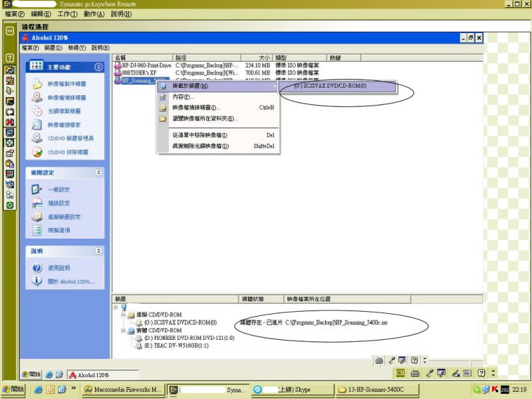Open 13-HP-Scanner-5400C folder taskbar button
This screenshot has height=399, width=532.
click(x=376, y=390)
